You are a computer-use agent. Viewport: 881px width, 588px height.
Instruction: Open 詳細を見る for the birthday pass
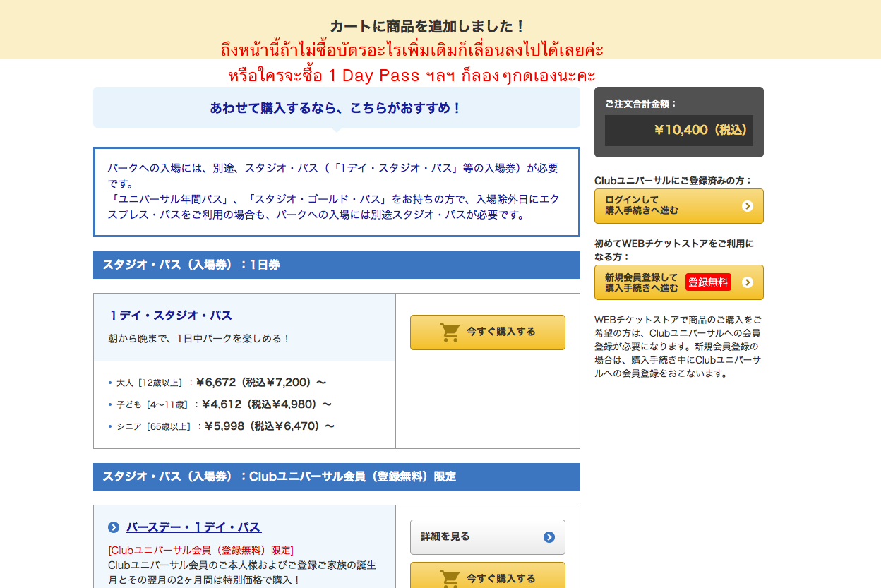click(x=488, y=537)
